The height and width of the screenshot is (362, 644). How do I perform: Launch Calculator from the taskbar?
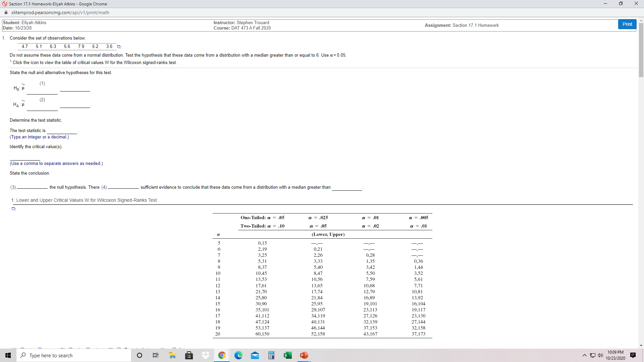point(271,355)
